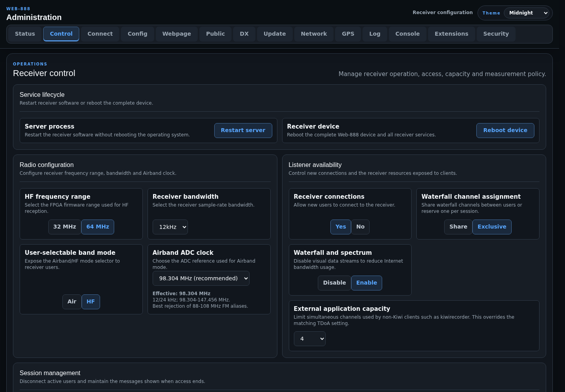Open the GPS tab
The height and width of the screenshot is (392, 565).
pos(348,34)
